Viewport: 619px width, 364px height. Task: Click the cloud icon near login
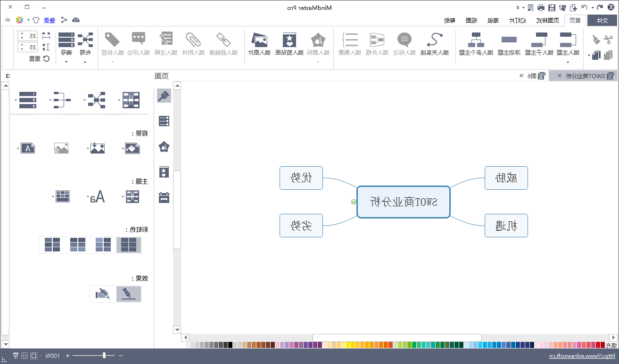point(76,20)
